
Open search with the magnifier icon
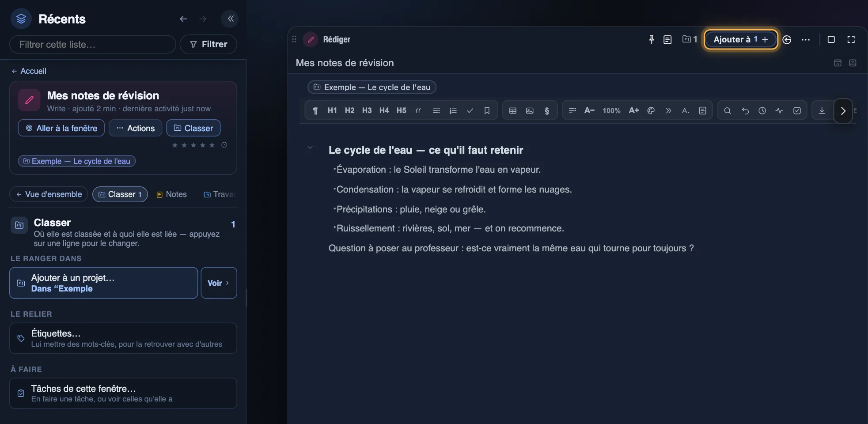click(728, 110)
